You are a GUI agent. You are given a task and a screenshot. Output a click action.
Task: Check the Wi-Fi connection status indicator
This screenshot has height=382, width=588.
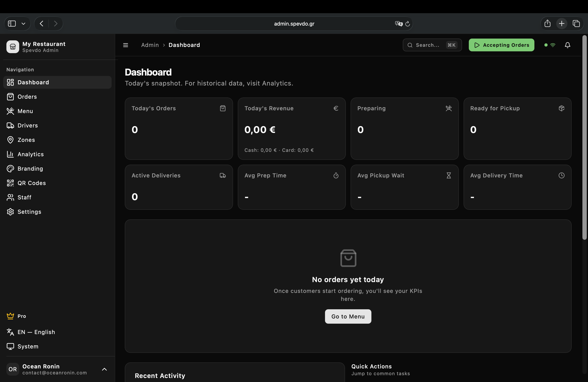tap(553, 45)
